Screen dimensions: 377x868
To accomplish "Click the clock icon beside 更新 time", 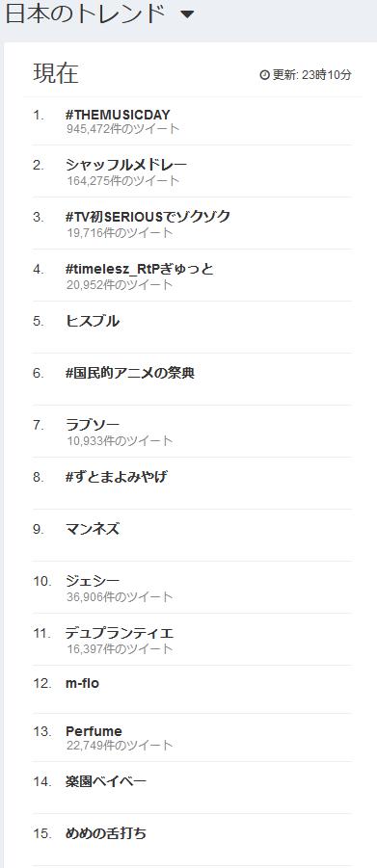I will 264,75.
